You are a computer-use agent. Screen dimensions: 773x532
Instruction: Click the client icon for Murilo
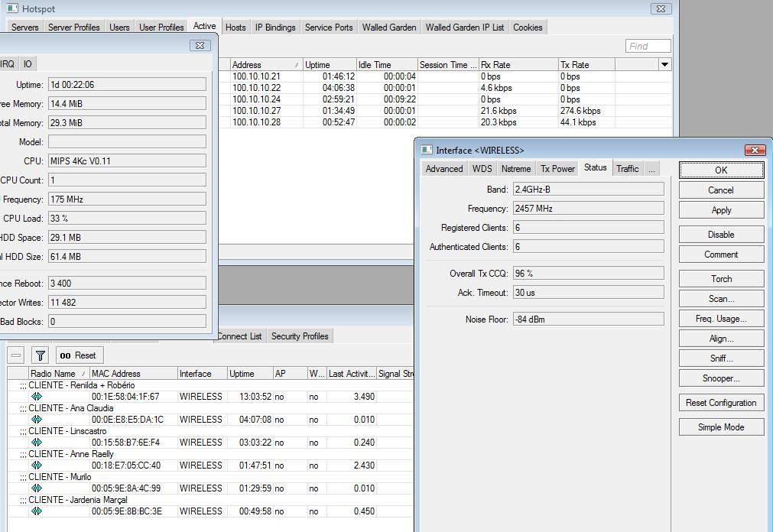(x=36, y=488)
